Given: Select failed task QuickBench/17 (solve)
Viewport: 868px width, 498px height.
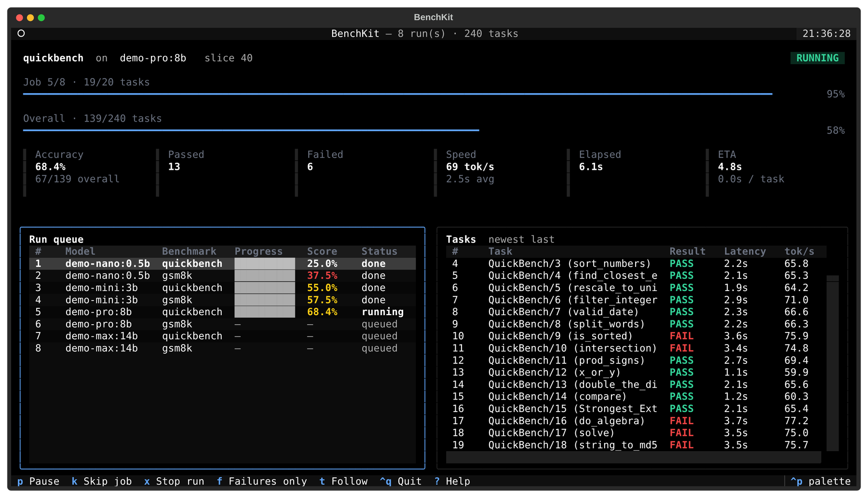Looking at the screenshot, I should [x=636, y=433].
